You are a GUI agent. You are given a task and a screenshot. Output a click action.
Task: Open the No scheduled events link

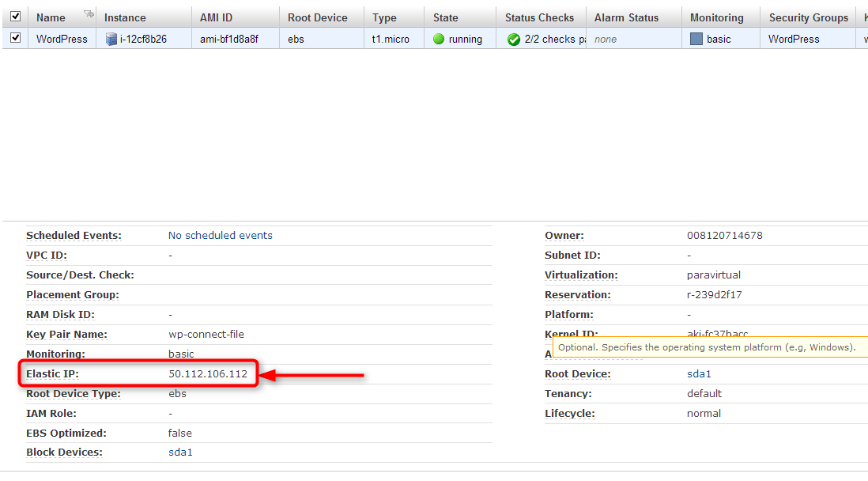pos(220,235)
